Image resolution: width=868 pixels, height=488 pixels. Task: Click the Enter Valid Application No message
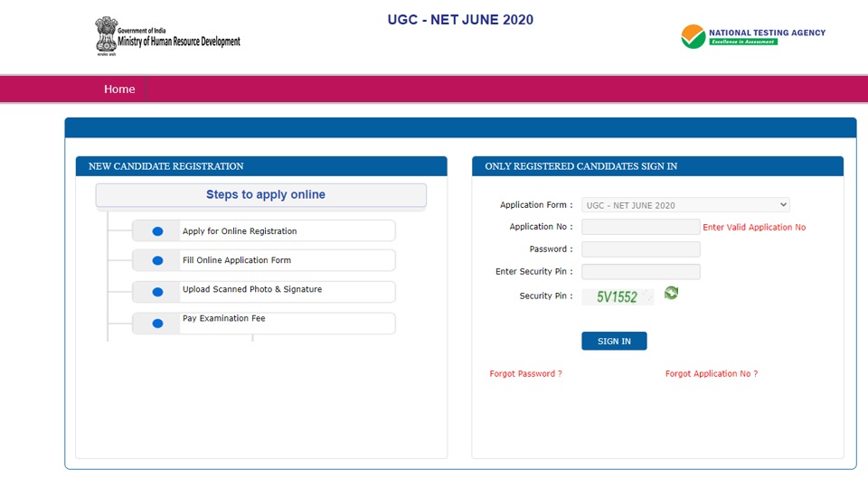pos(754,228)
